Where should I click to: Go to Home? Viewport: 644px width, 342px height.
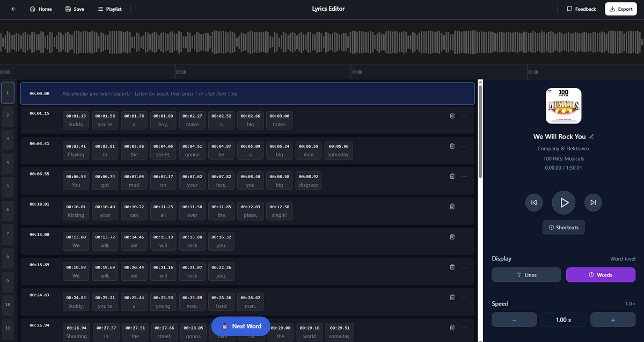pos(41,9)
